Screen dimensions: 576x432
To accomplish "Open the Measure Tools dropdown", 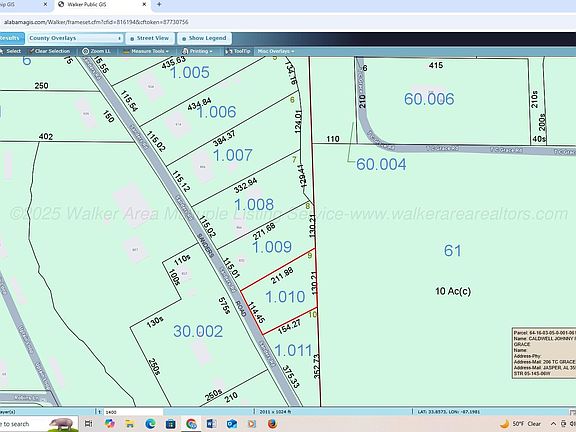I will coord(147,51).
